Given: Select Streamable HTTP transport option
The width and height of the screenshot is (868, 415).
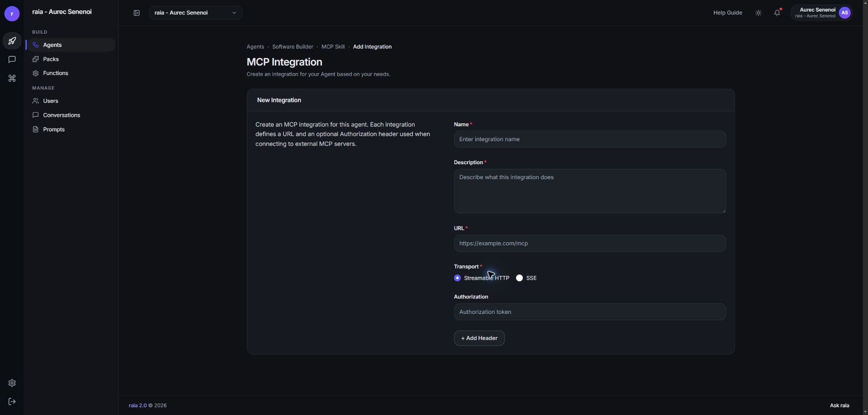Looking at the screenshot, I should click(x=457, y=278).
